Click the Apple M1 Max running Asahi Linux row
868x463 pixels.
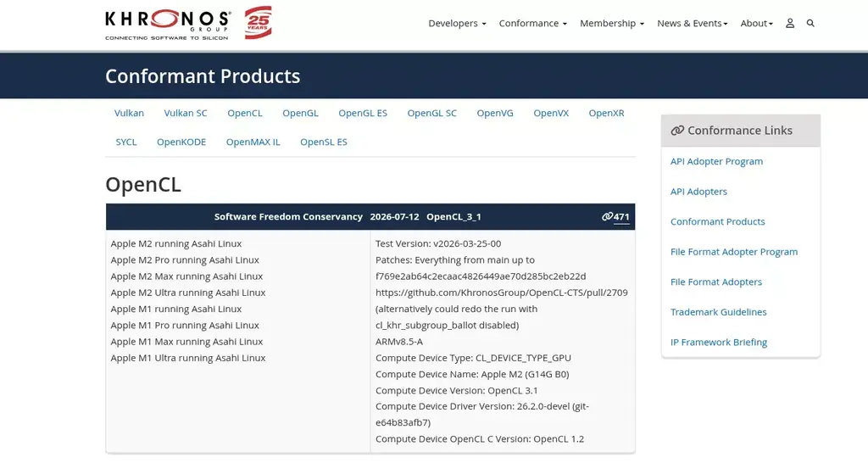[x=186, y=342]
